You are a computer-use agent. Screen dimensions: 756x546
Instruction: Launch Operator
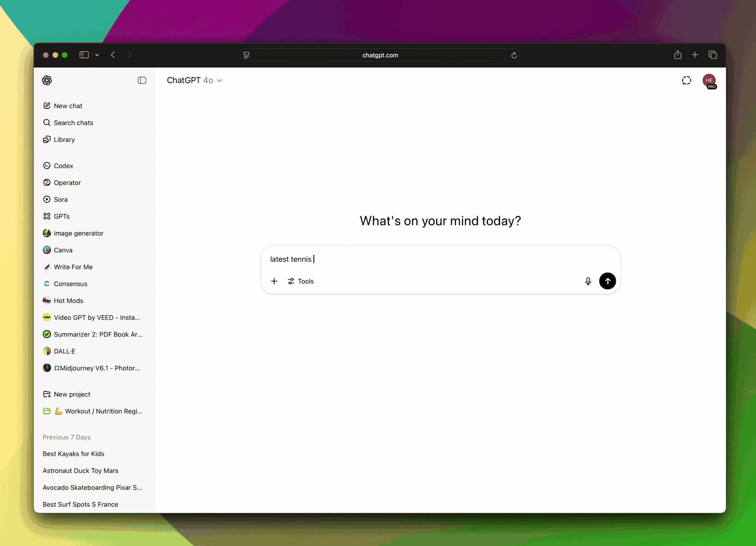(67, 183)
